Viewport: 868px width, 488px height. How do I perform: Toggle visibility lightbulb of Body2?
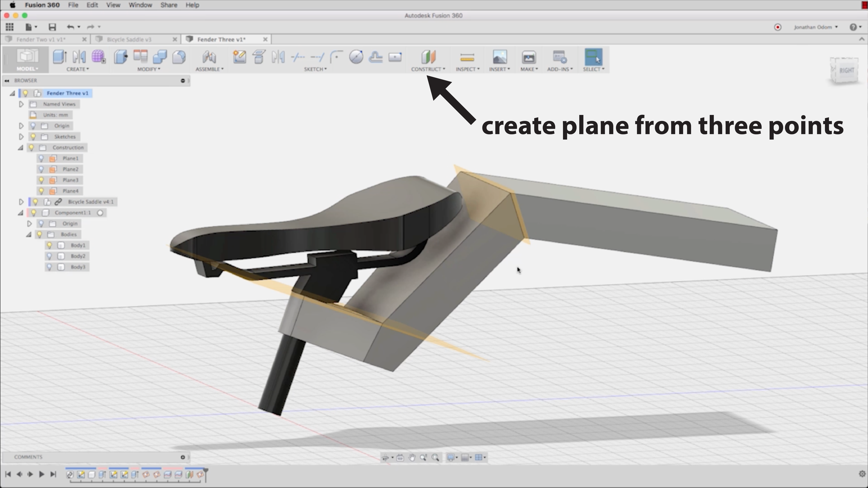pyautogui.click(x=50, y=256)
